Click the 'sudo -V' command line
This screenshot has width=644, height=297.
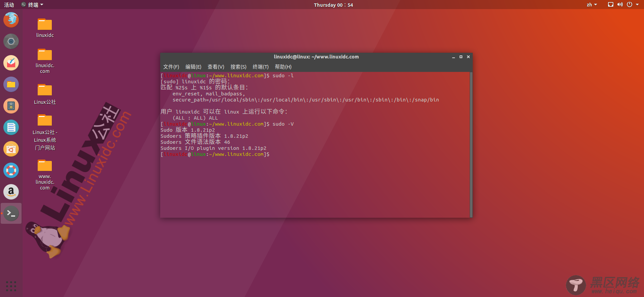tap(227, 124)
